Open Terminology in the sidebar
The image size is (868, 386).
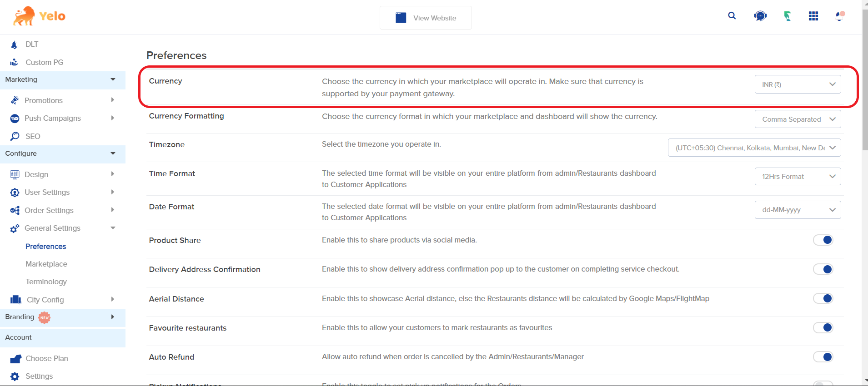(46, 282)
